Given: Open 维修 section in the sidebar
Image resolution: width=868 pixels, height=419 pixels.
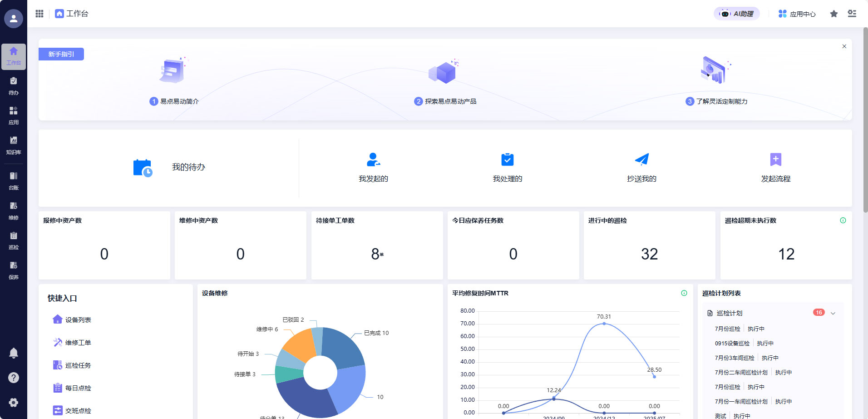Looking at the screenshot, I should click(14, 211).
